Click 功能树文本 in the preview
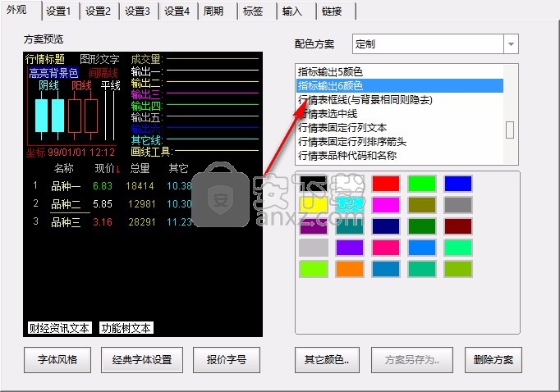Image resolution: width=560 pixels, height=392 pixels. click(126, 328)
